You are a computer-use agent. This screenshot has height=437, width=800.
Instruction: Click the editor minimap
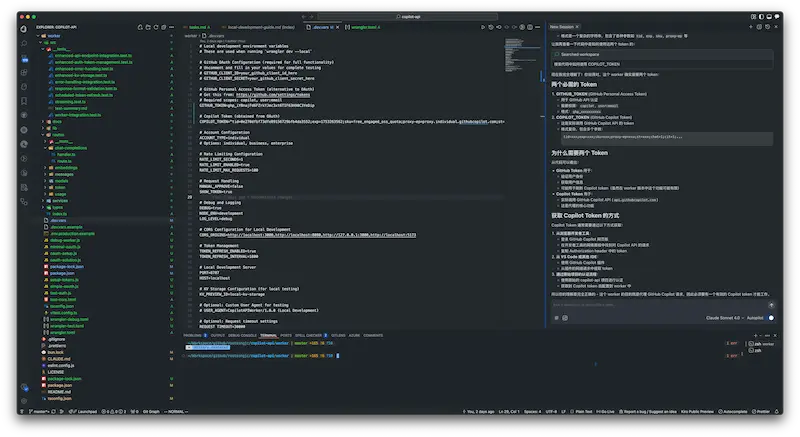coord(522,55)
